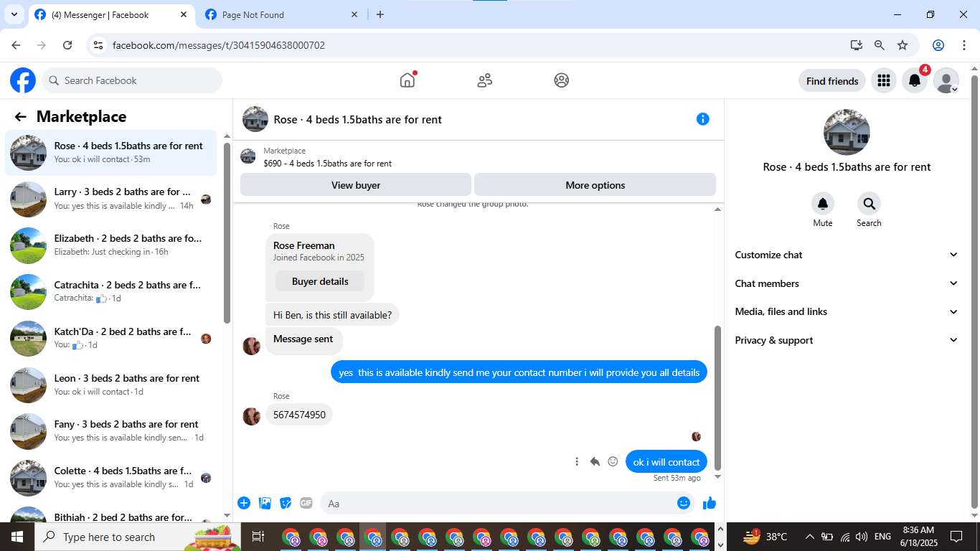
Task: Open Leon 3 beds 2 baths conversation
Action: point(111,385)
